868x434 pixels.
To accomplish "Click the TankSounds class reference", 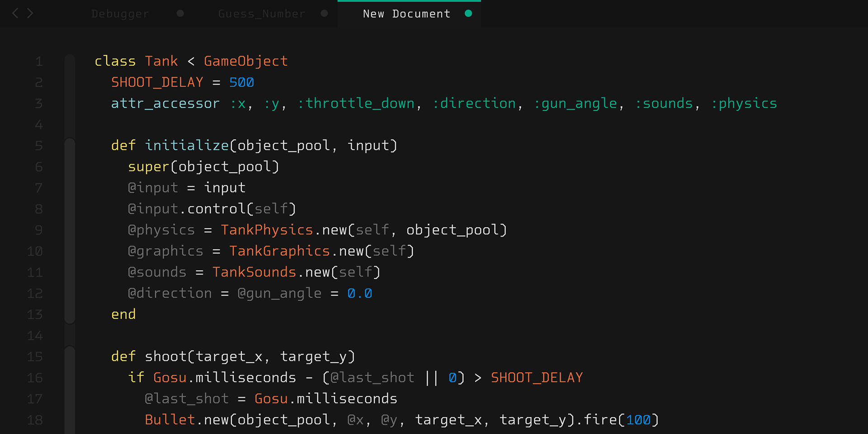I will (x=254, y=272).
